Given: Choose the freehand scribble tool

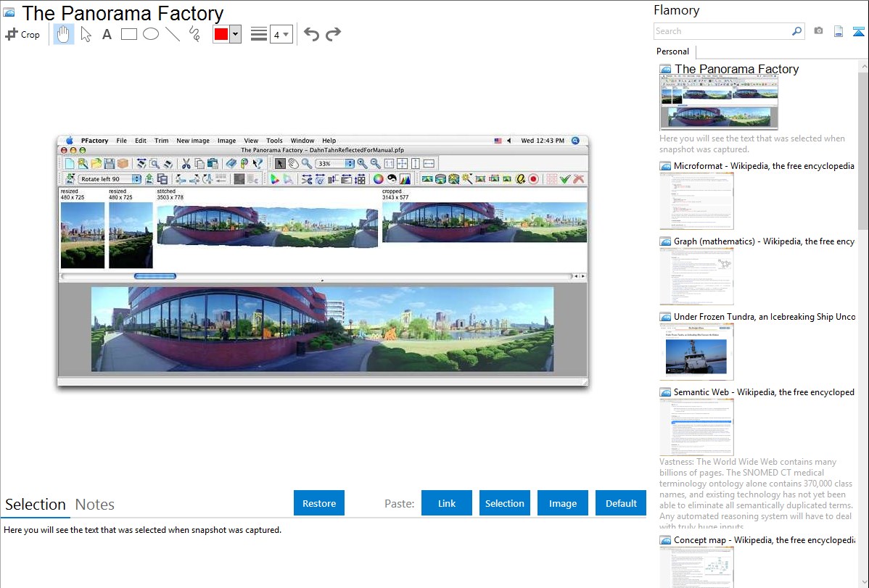Looking at the screenshot, I should (x=194, y=34).
